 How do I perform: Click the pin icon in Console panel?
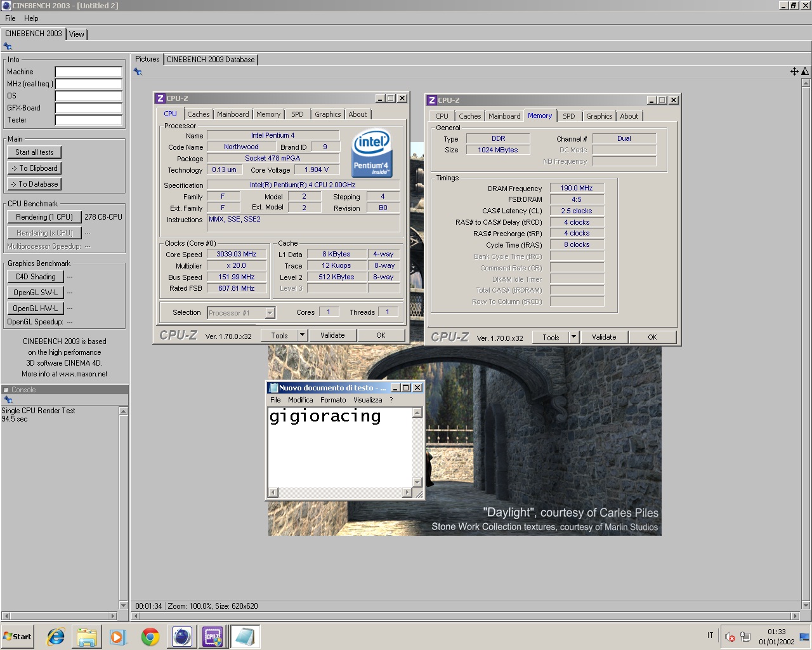[x=8, y=400]
